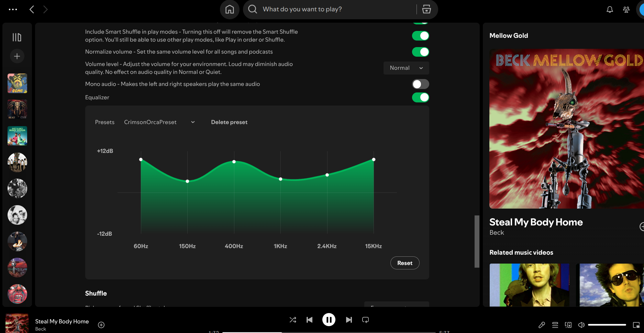Open the miniplayer

coord(636,325)
